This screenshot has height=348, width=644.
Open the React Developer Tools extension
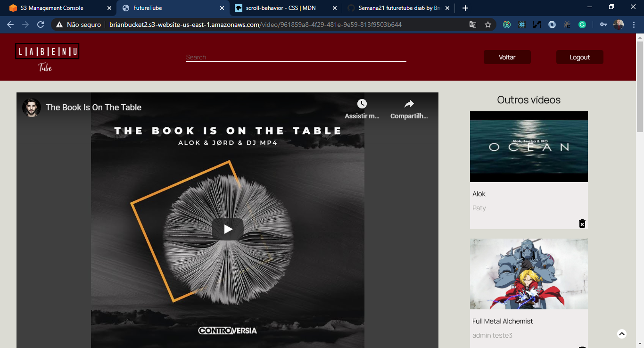[x=522, y=25]
